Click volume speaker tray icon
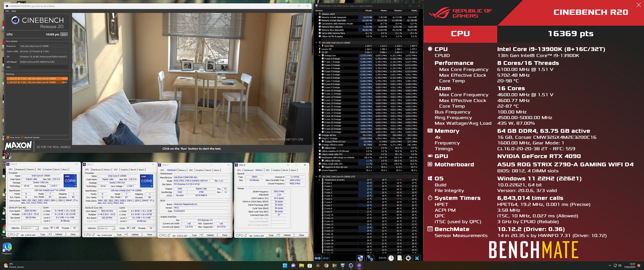 click(620, 265)
